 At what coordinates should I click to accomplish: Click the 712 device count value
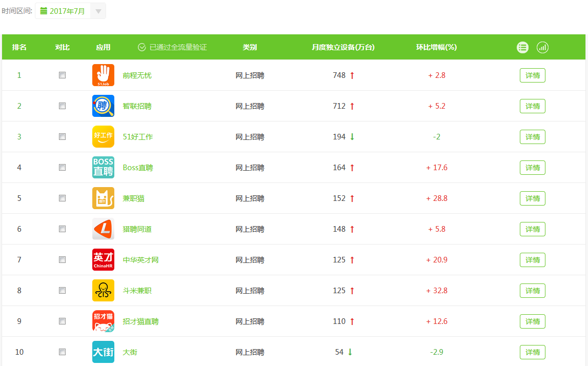(x=339, y=106)
